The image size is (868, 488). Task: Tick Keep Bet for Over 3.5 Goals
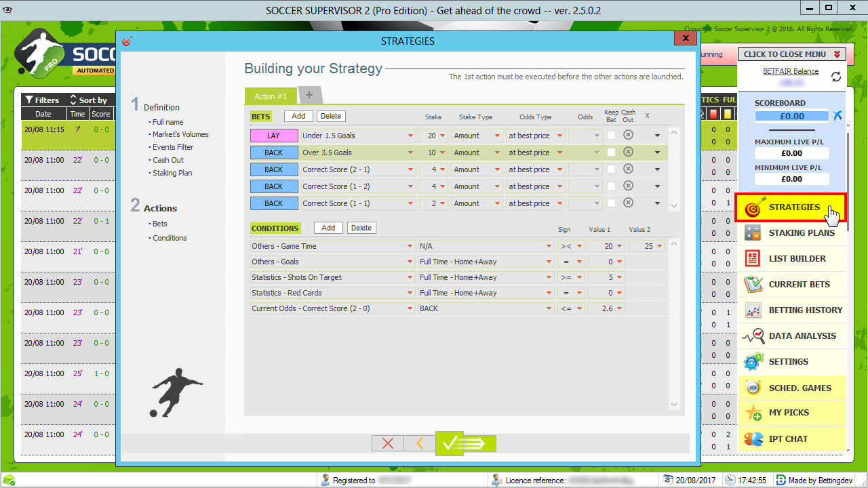point(611,152)
